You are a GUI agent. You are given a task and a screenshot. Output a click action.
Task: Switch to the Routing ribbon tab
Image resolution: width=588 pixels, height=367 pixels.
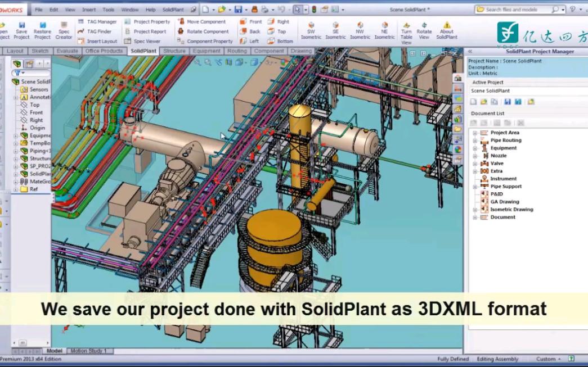[x=237, y=51]
